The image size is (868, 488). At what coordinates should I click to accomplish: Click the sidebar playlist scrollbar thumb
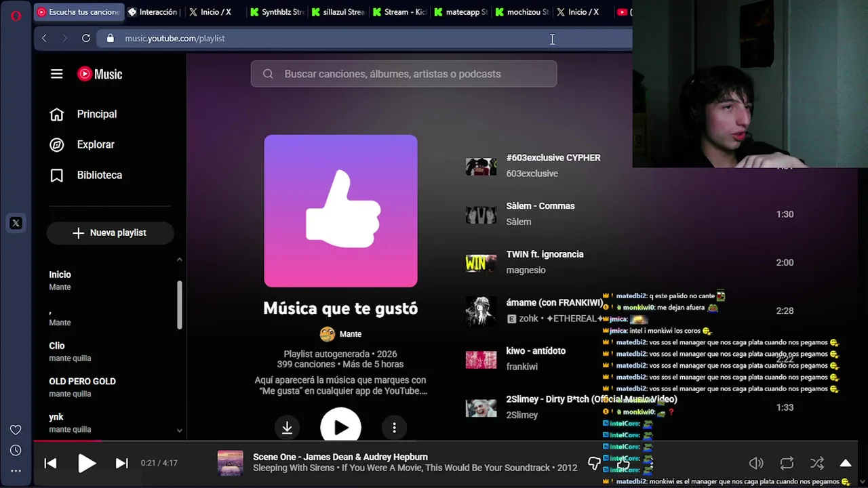180,305
